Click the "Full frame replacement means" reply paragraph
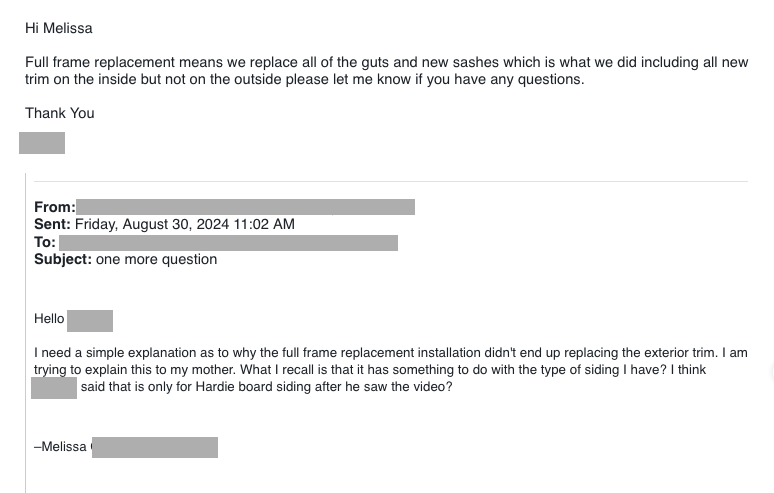Screen dimensions: 774x493 [386, 71]
